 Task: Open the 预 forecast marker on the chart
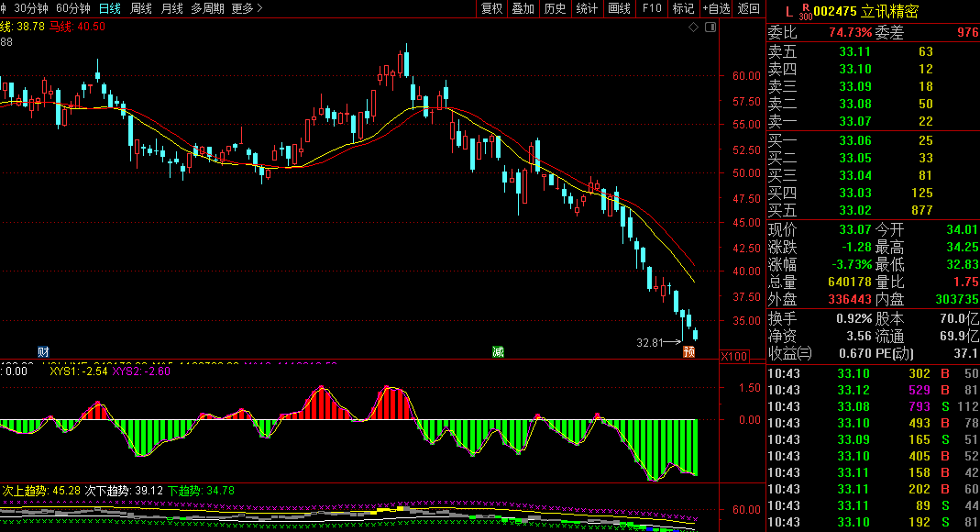click(x=688, y=352)
